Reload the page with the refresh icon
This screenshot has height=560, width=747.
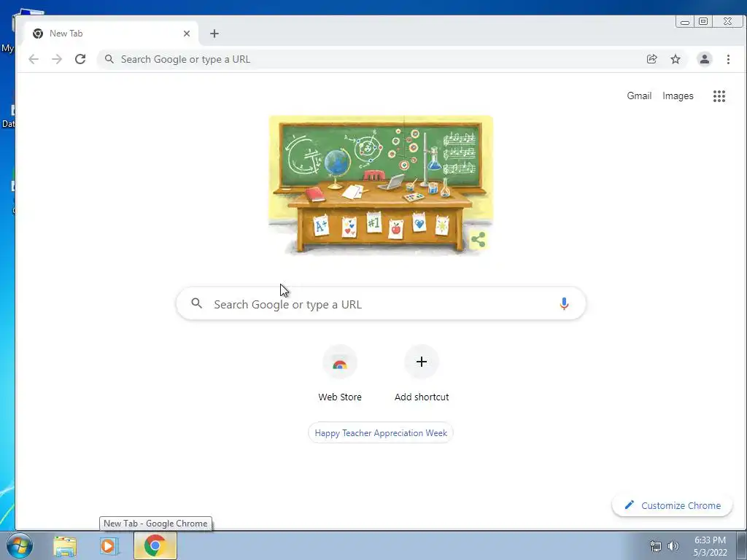click(x=80, y=59)
